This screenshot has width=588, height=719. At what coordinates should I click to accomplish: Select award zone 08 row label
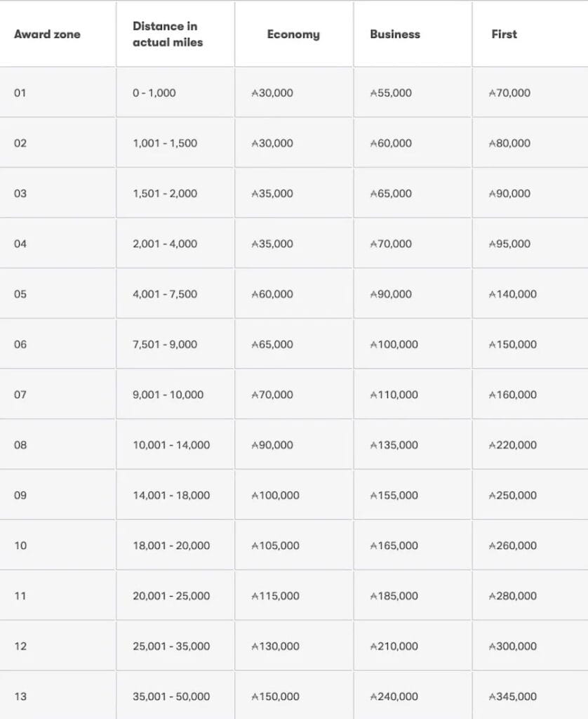click(x=20, y=445)
